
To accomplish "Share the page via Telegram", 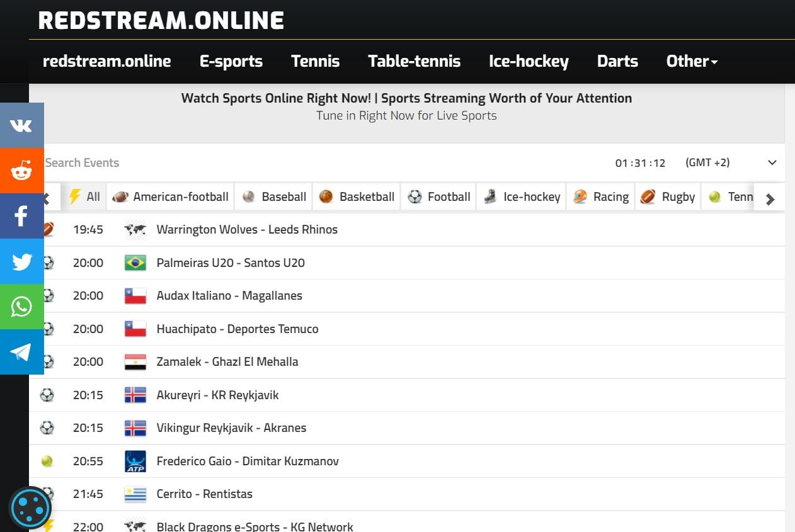I will click(21, 352).
